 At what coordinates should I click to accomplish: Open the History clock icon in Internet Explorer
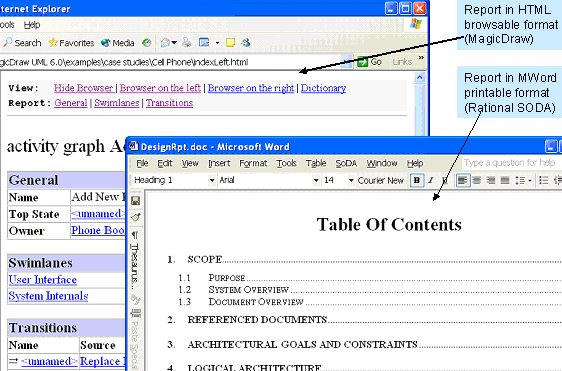pos(146,43)
